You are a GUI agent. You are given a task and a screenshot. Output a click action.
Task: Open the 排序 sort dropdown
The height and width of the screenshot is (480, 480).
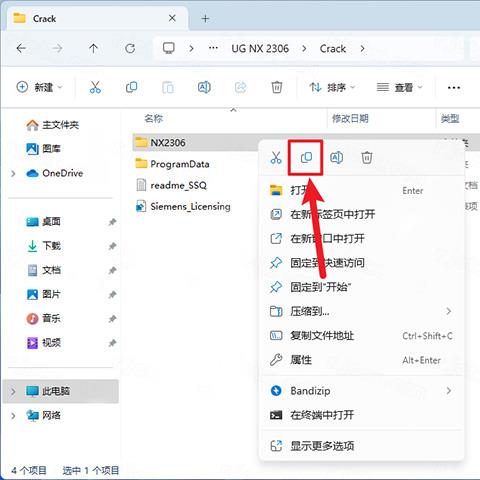pyautogui.click(x=332, y=87)
